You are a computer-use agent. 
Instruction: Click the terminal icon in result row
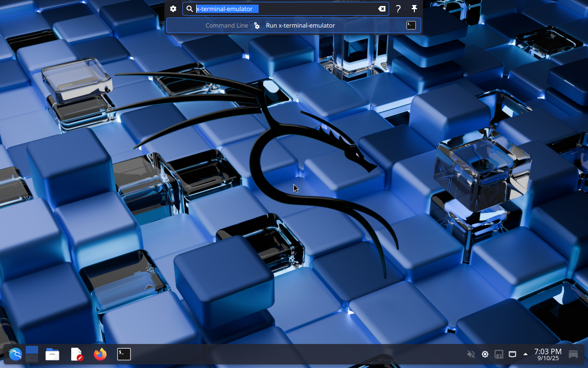(411, 25)
